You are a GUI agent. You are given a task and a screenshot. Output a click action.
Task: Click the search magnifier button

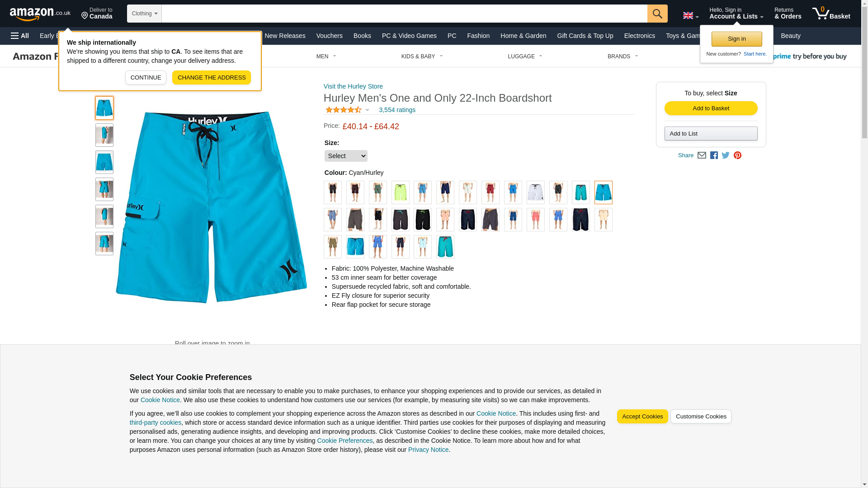(657, 14)
